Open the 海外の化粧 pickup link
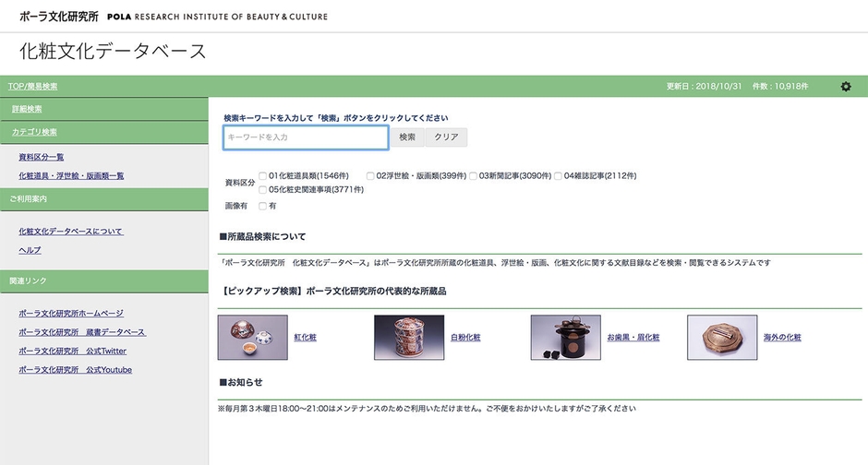868x465 pixels. click(782, 338)
